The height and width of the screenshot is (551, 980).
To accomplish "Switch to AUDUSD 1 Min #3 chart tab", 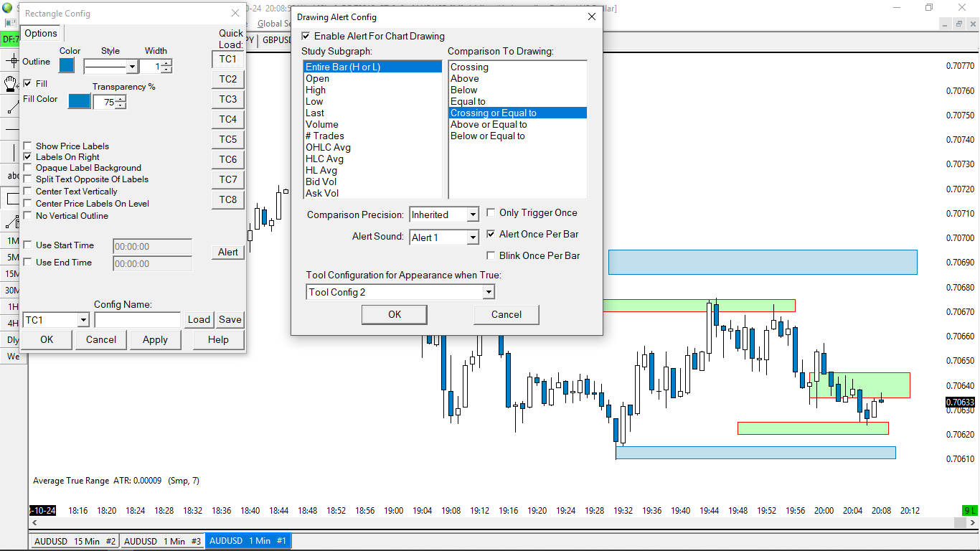I will (162, 542).
